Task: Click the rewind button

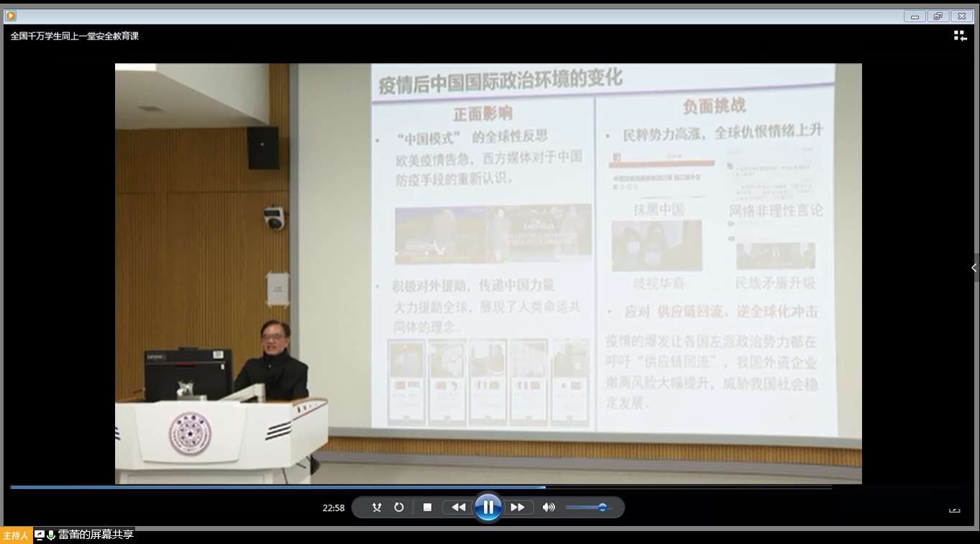Action: pos(458,507)
